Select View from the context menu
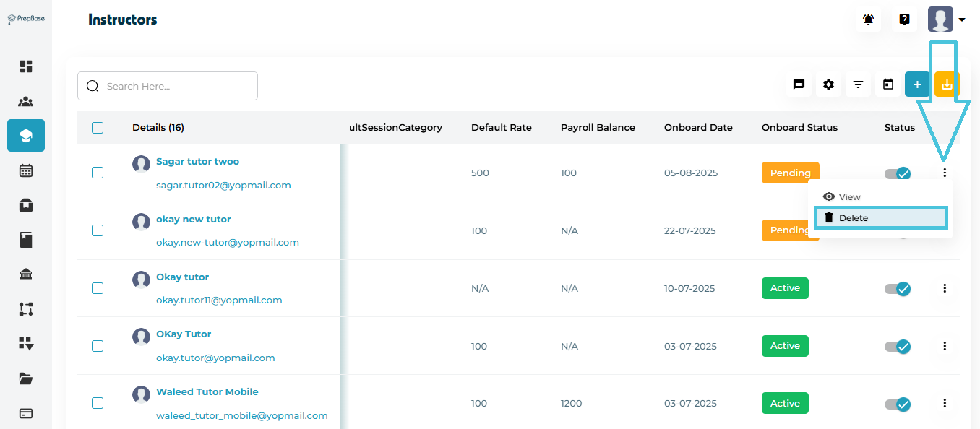Screen dimensions: 980x429 [849, 197]
